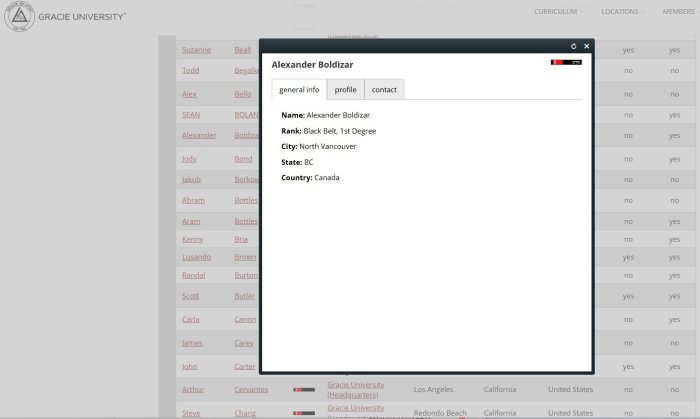Open the Burton last name link
This screenshot has height=419, width=700.
click(246, 275)
